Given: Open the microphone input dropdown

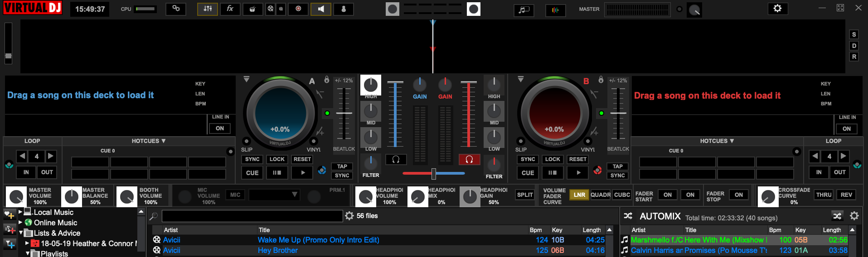Looking at the screenshot, I should click(274, 195).
